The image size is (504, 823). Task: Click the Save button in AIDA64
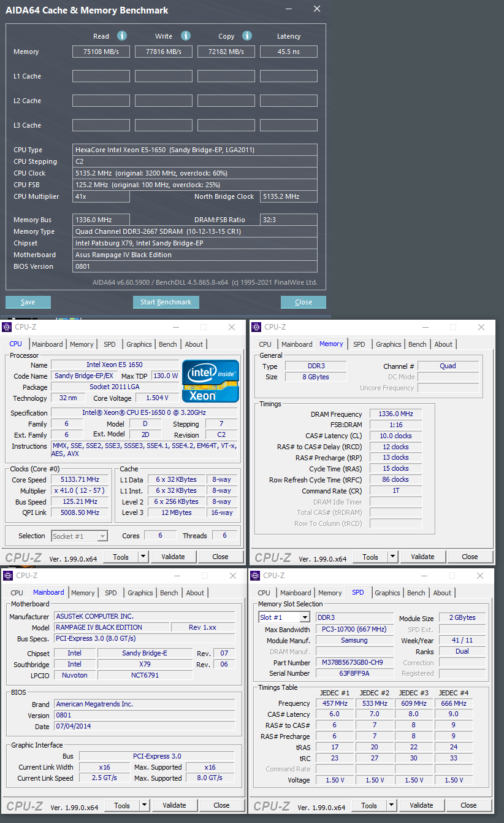coord(28,302)
